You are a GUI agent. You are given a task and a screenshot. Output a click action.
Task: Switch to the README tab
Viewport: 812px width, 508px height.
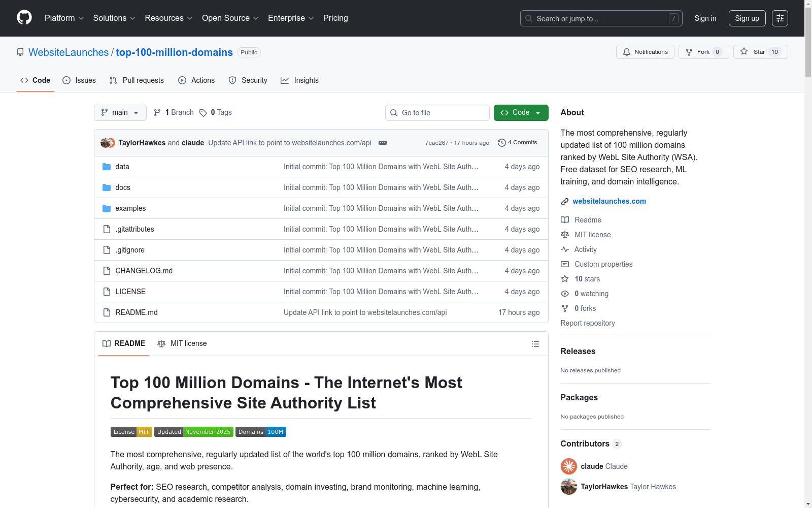click(124, 344)
